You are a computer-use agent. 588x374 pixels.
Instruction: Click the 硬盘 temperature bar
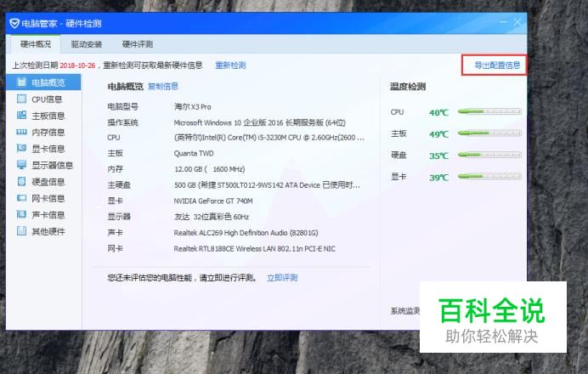489,155
